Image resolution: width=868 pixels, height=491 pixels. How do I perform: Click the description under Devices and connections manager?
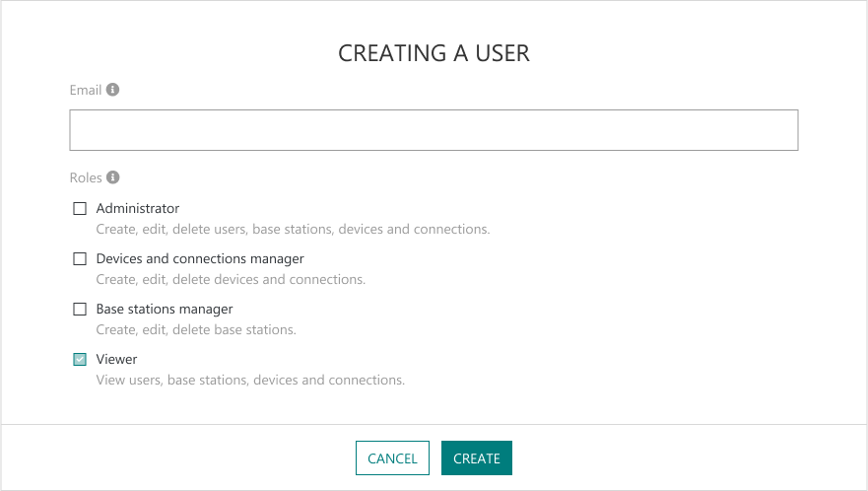[x=231, y=280]
